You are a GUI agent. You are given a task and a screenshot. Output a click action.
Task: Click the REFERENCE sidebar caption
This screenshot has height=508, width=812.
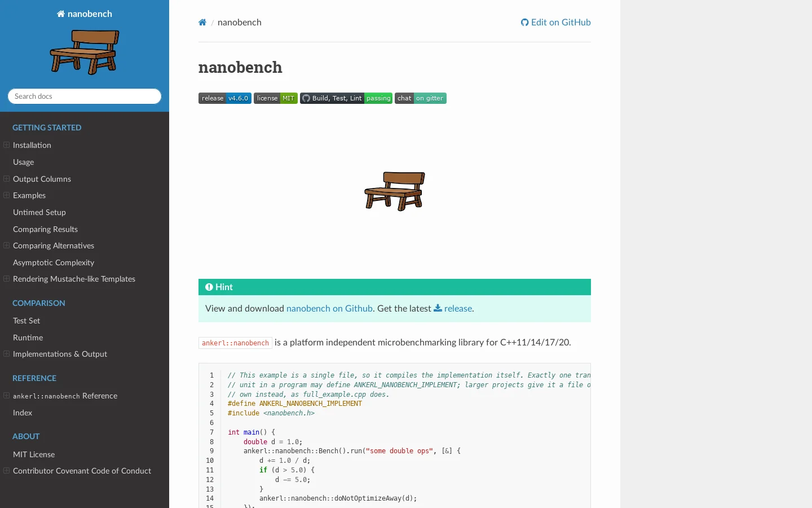tap(34, 378)
